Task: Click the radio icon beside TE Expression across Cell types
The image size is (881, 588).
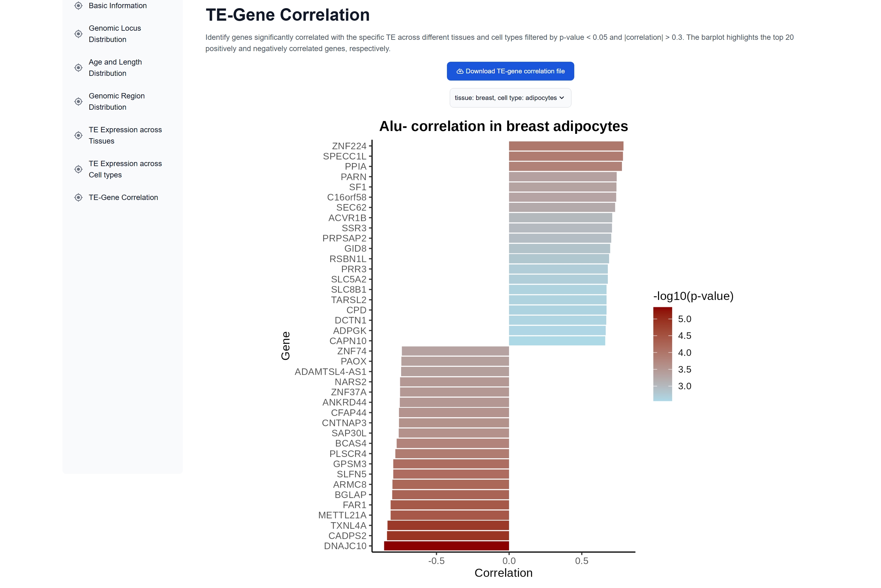Action: click(78, 169)
